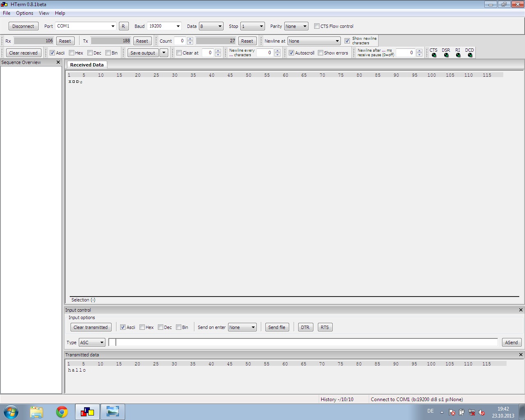
Task: Click the CTS status LED indicator
Action: tap(434, 55)
